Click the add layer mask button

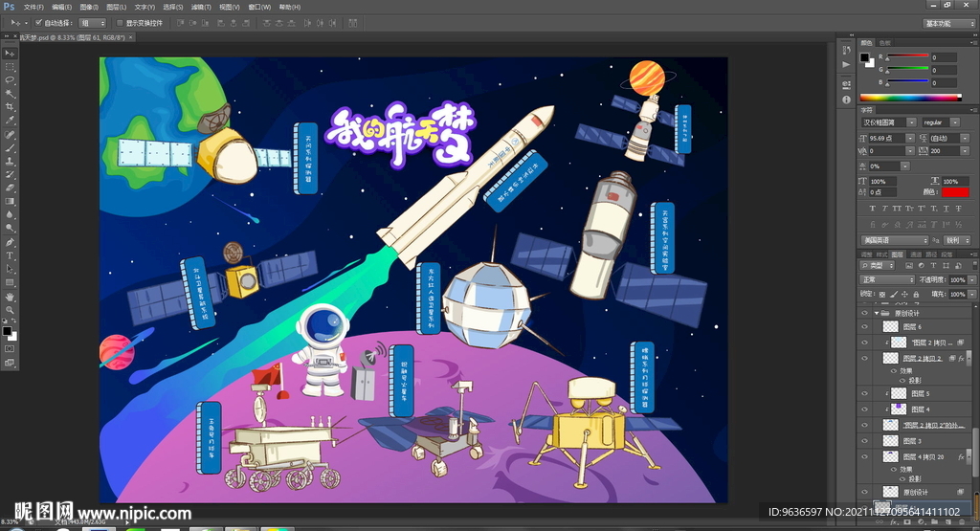click(x=907, y=521)
